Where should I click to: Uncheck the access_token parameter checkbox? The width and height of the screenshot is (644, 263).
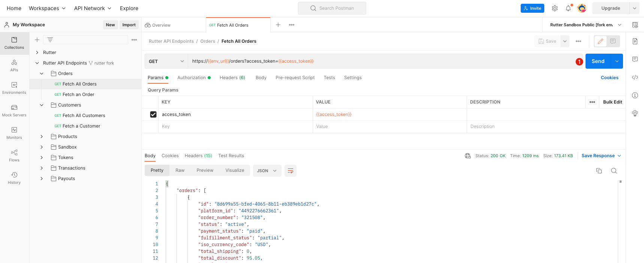(x=153, y=114)
